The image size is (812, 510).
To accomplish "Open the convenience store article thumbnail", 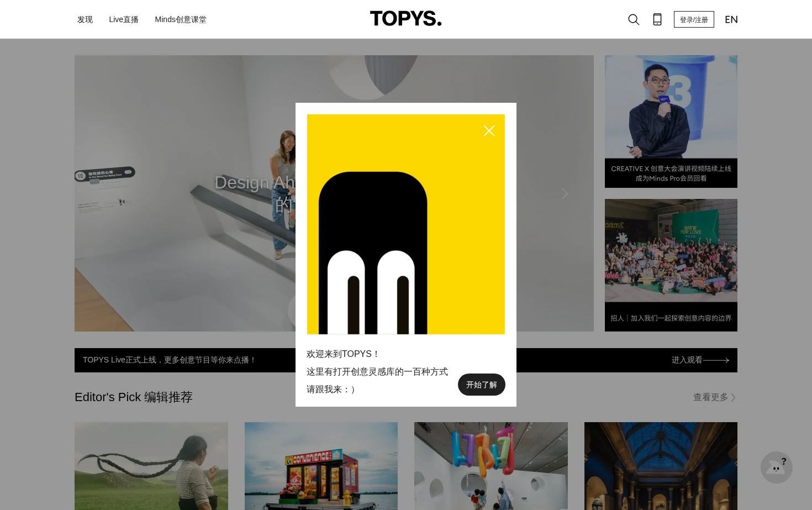I will tap(321, 466).
